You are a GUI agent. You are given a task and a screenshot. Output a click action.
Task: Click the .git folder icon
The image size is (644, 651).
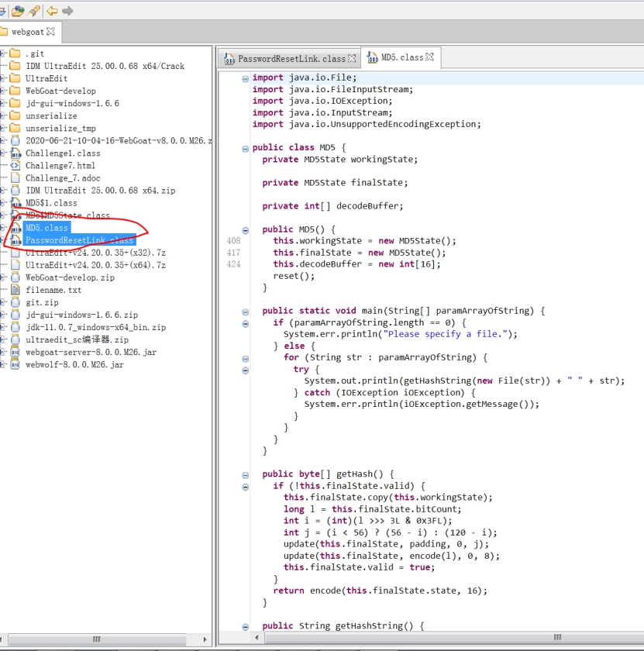[15, 53]
